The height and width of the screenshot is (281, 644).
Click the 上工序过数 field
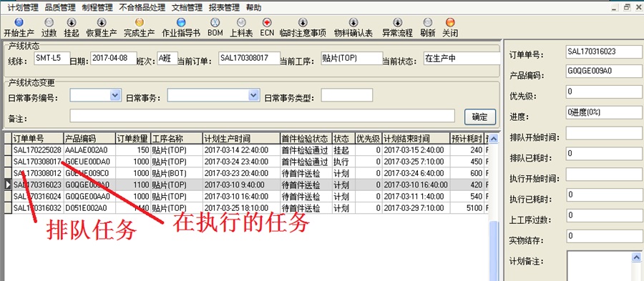604,216
